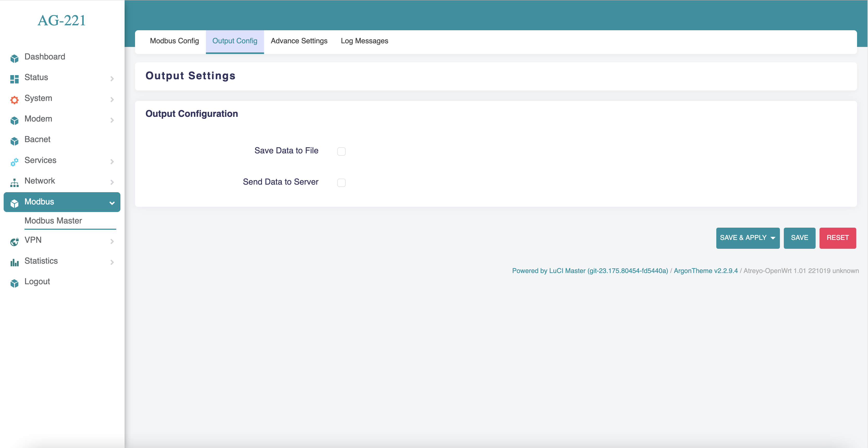Check the Send Data to Server checkbox
The width and height of the screenshot is (868, 448).
click(x=341, y=182)
